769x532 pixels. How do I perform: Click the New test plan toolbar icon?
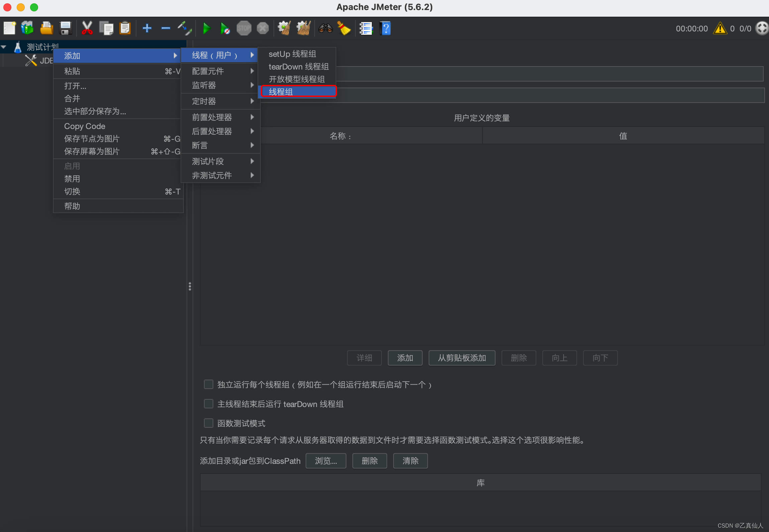(x=9, y=28)
